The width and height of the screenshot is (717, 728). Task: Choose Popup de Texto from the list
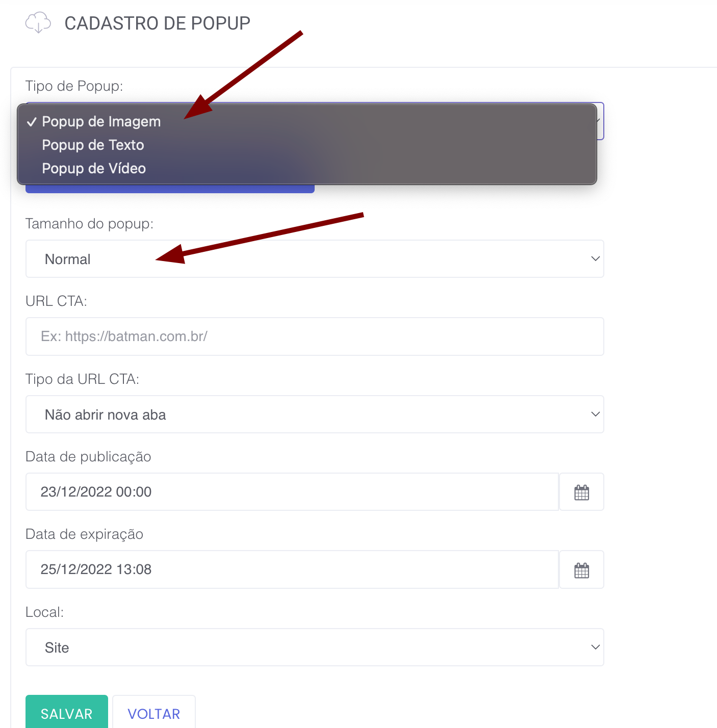tap(93, 145)
